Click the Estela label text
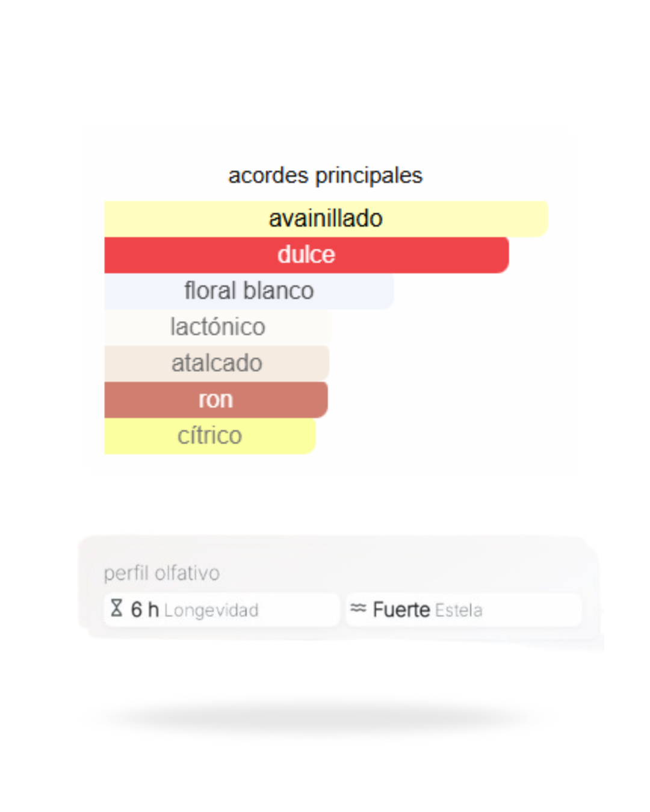The width and height of the screenshot is (650, 812). [459, 611]
